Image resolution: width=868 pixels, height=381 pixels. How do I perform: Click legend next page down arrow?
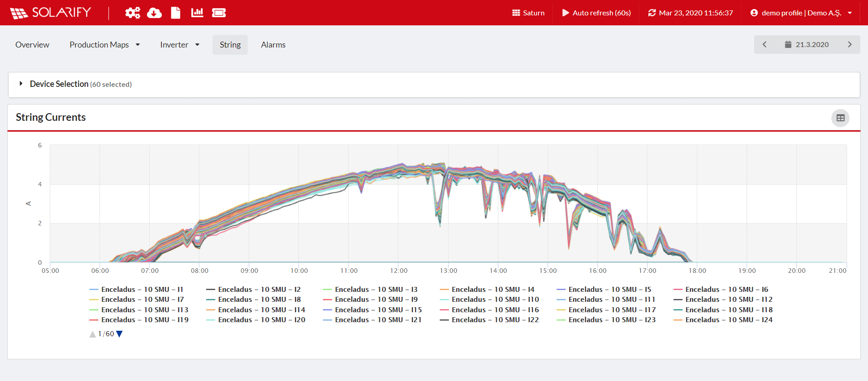click(119, 334)
